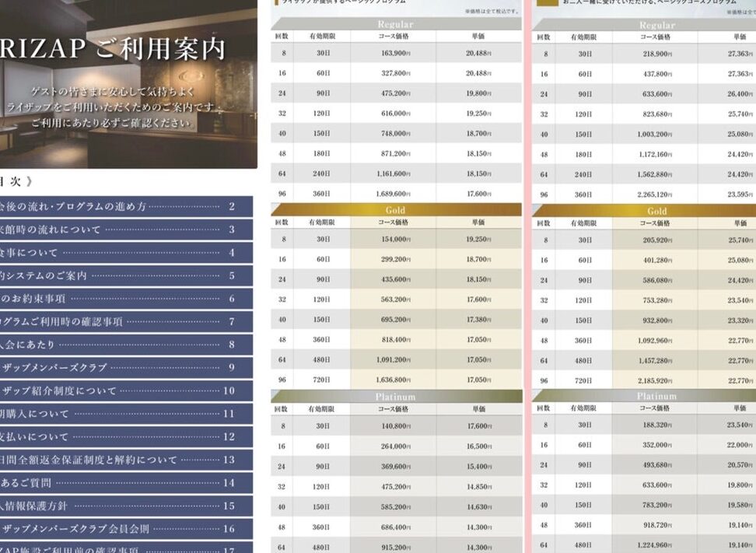Select the Platinum price cell 585,200円
Viewport: 756px width, 553px height.
pos(395,507)
